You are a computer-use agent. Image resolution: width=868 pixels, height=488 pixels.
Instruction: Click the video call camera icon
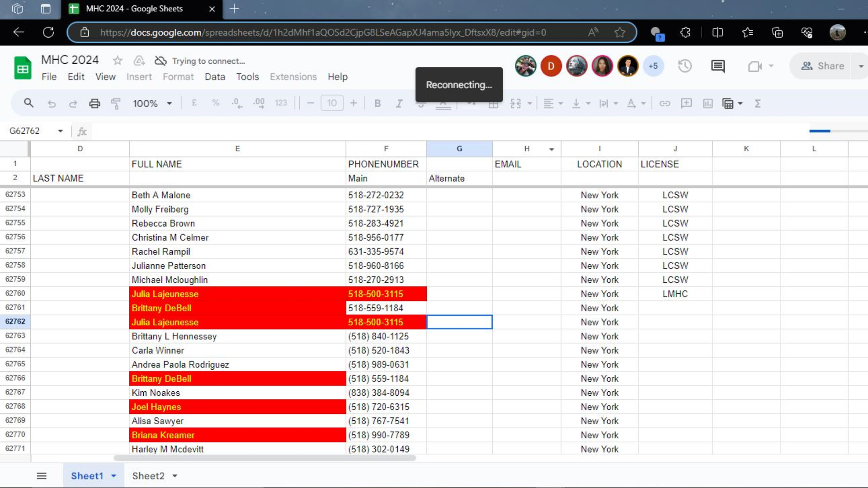pos(755,66)
